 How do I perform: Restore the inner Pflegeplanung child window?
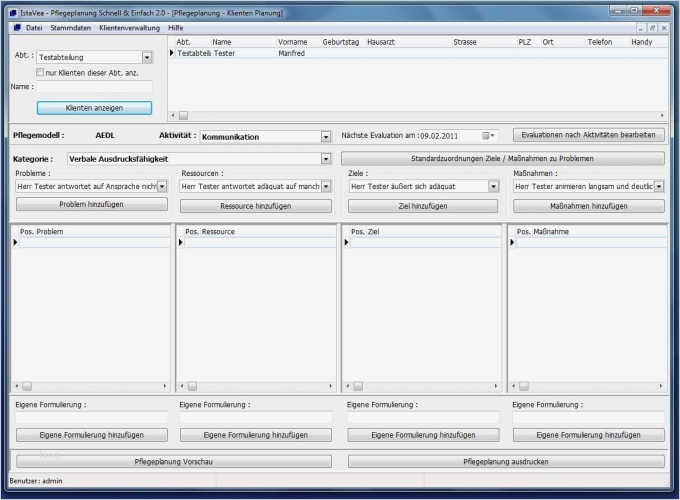[x=652, y=28]
